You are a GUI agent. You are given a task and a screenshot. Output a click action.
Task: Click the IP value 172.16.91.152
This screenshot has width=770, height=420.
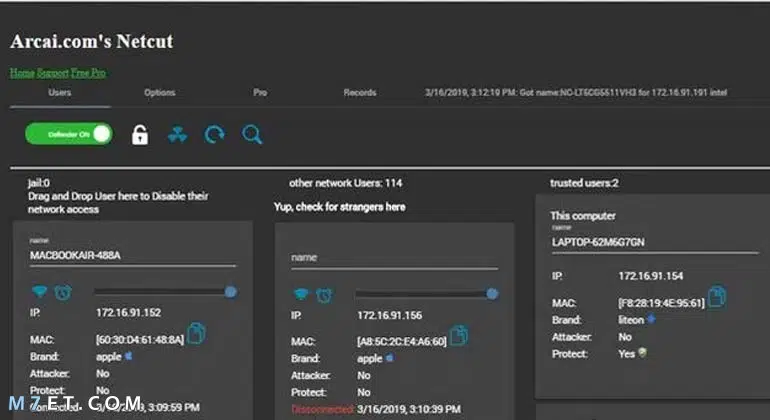point(129,313)
